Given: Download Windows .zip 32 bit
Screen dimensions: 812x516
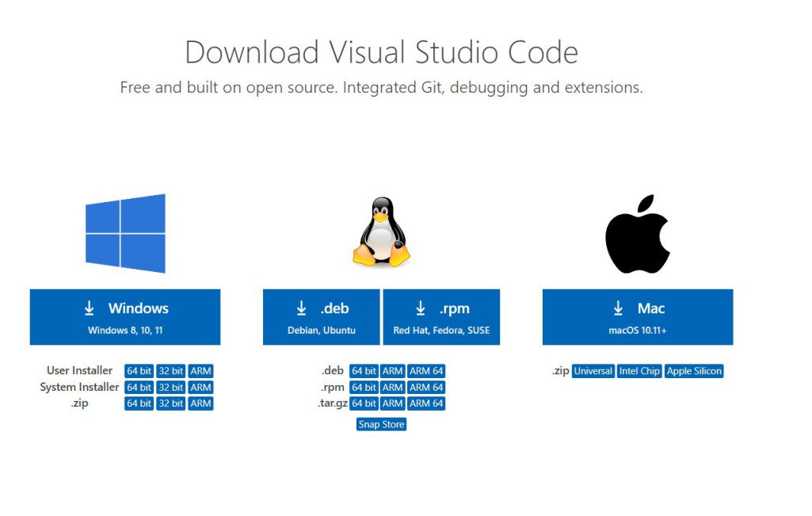Looking at the screenshot, I should pyautogui.click(x=171, y=403).
